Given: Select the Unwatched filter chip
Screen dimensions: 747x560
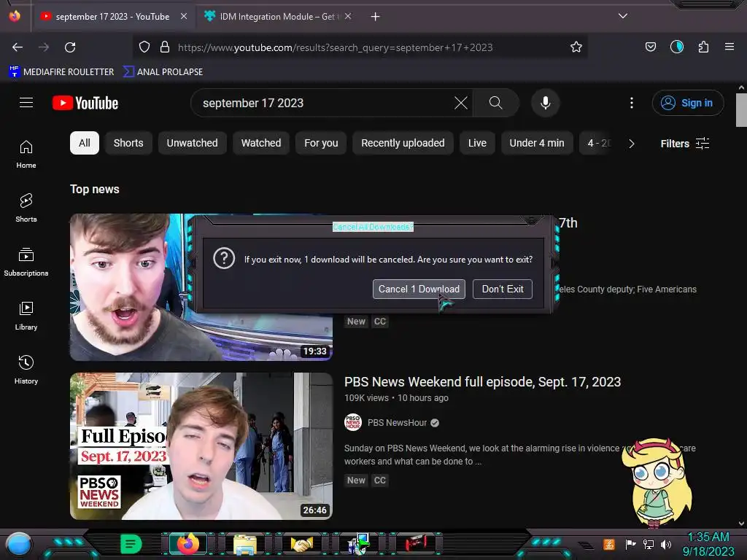Looking at the screenshot, I should tap(192, 143).
